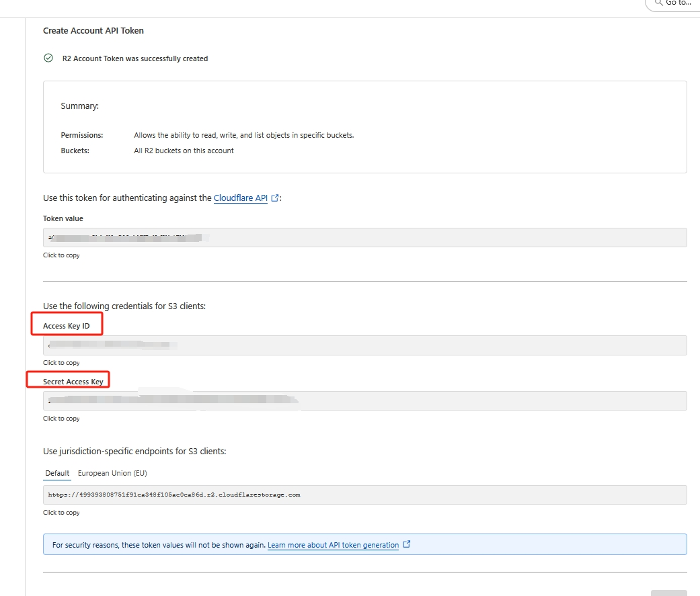This screenshot has width=700, height=596.
Task: Click to copy under Secret Access Key field
Action: click(x=61, y=419)
